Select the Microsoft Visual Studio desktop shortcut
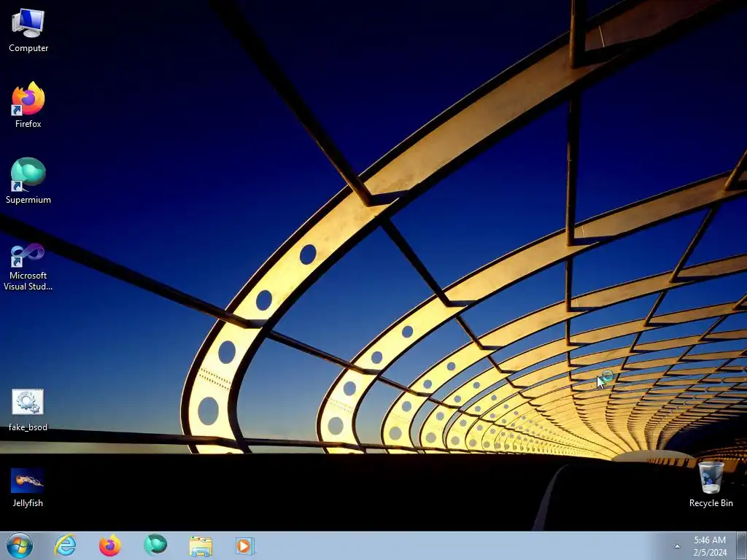 (x=28, y=267)
